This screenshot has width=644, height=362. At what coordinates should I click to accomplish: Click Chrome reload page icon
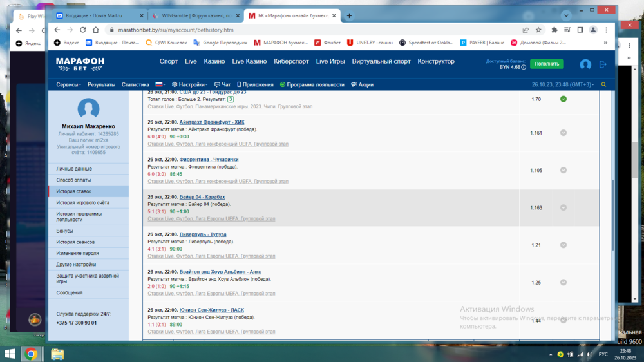pos(82,30)
